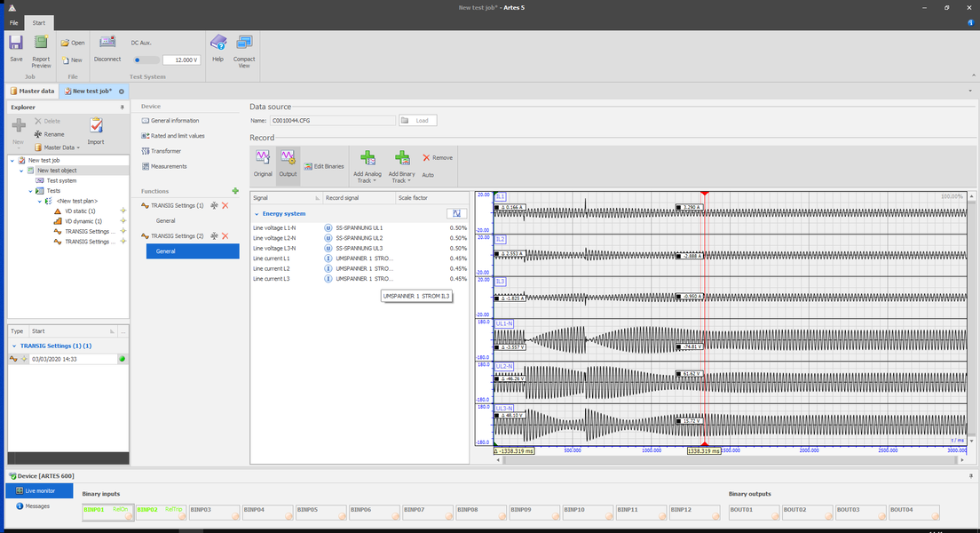Rename TRANSIG Settings (2) function
This screenshot has height=533, width=980.
coord(214,235)
